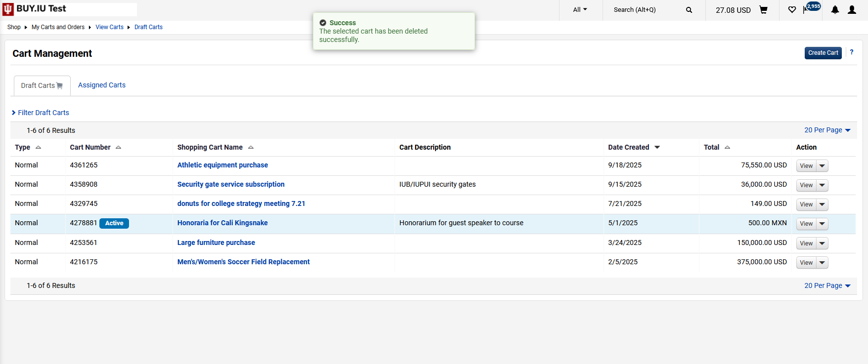Click the BUY.IU Test logo

[x=35, y=9]
